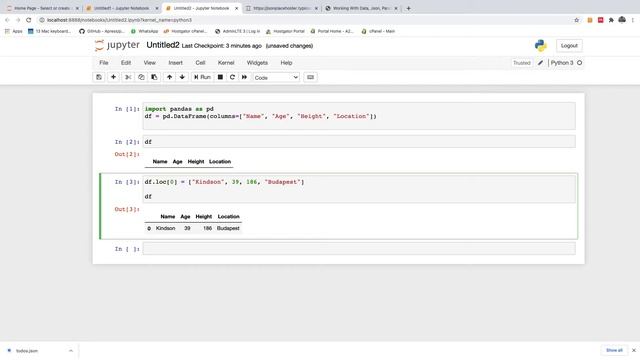Open the Insert menu

click(176, 63)
